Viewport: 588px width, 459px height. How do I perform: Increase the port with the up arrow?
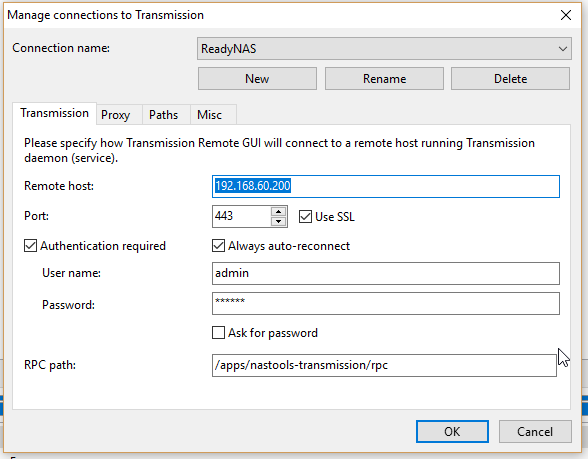278,212
